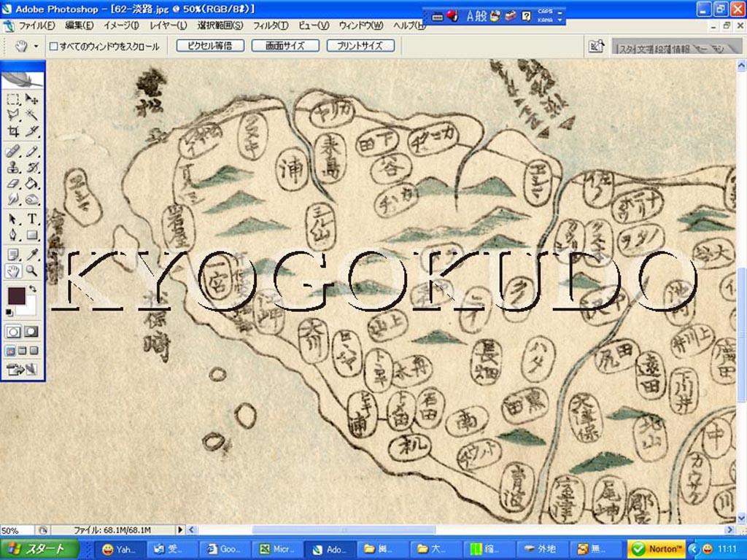Viewport: 747px width, 560px height.
Task: Switch to Standard Mode editing
Action: [x=13, y=332]
